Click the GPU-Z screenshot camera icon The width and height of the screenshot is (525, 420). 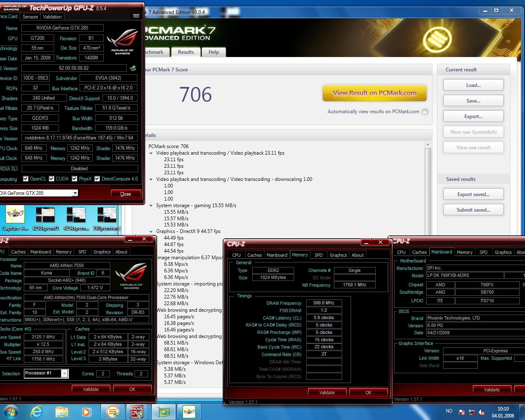pos(136,16)
